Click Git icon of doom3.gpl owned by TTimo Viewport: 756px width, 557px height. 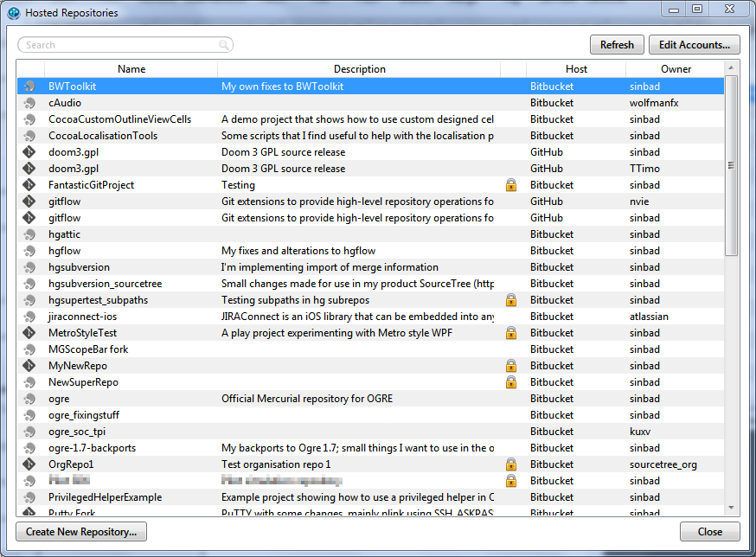(x=29, y=169)
